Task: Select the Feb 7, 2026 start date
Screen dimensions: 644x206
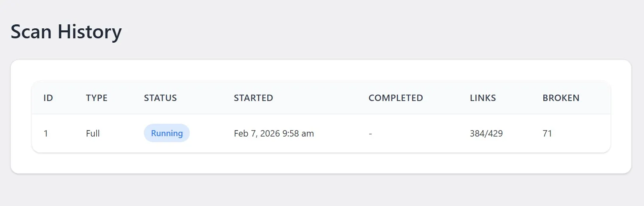Action: point(274,133)
